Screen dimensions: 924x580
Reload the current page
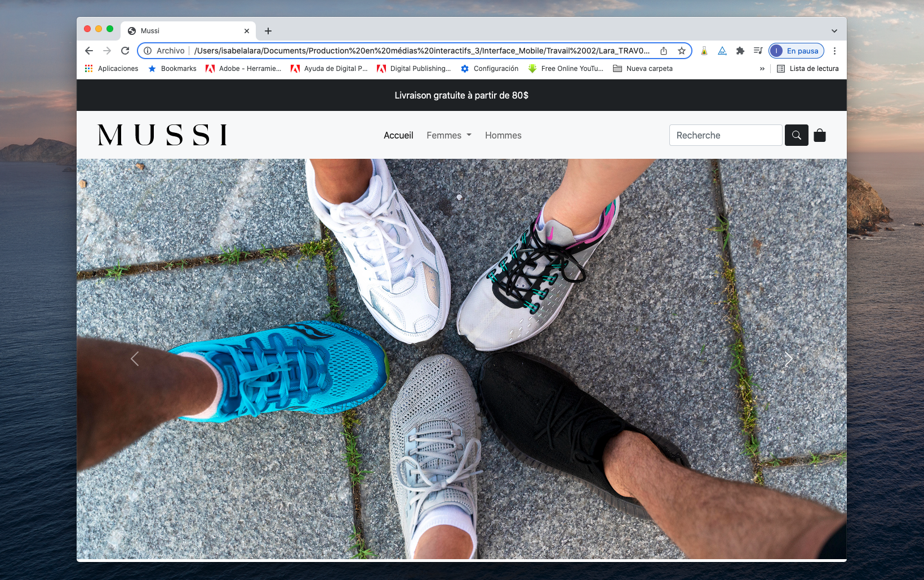(125, 51)
